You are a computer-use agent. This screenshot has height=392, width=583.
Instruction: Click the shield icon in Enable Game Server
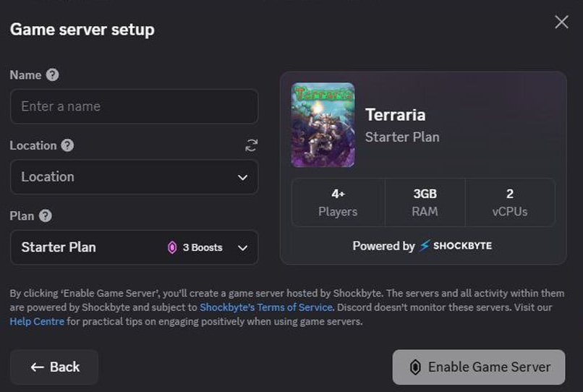click(x=415, y=367)
